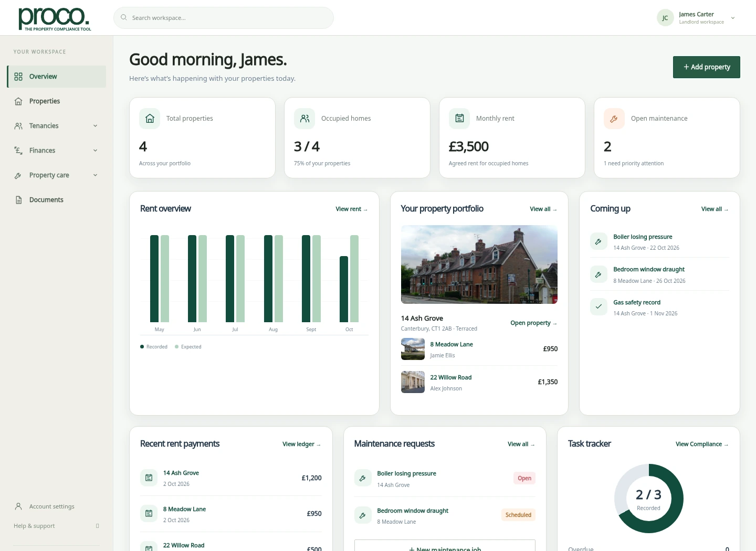Click the Properties house icon in sidebar

[18, 101]
